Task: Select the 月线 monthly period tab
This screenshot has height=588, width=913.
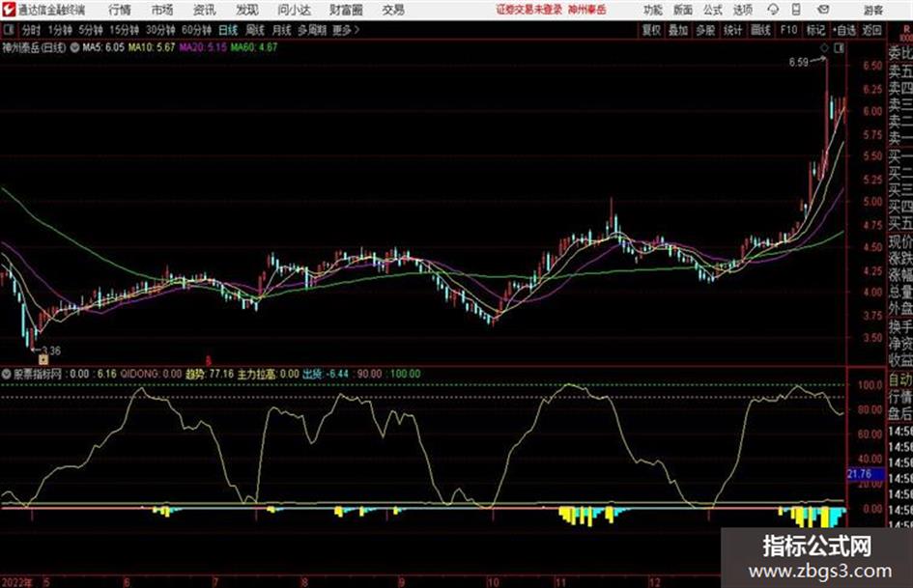Action: 282,30
